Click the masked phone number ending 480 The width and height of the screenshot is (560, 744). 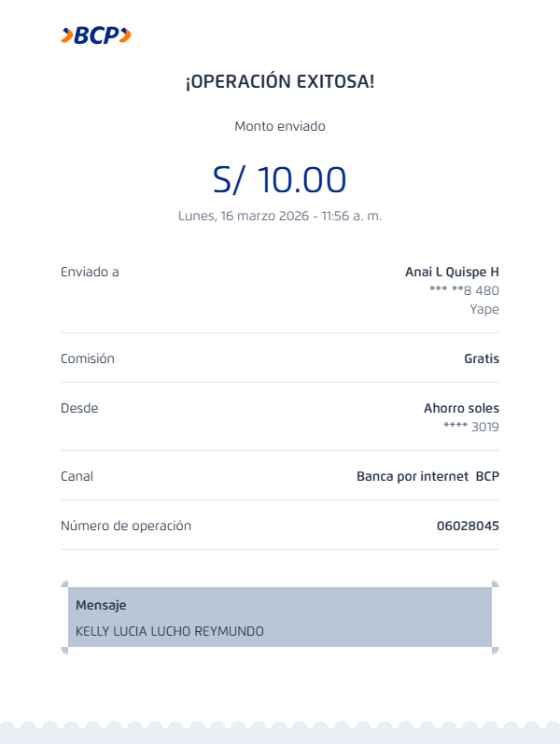click(464, 290)
